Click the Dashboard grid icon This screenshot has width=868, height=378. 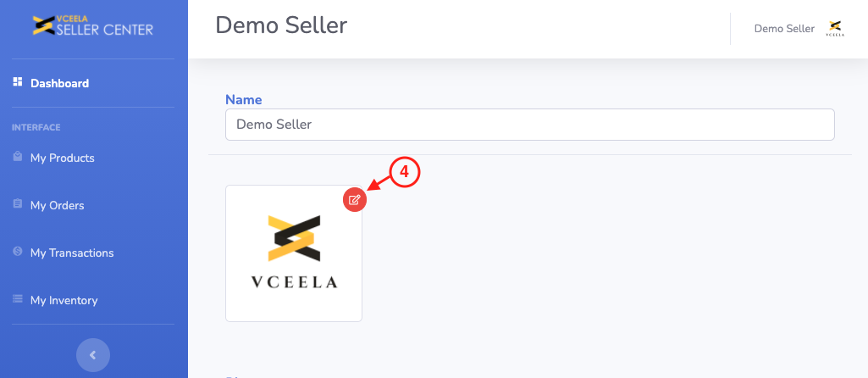click(x=17, y=83)
